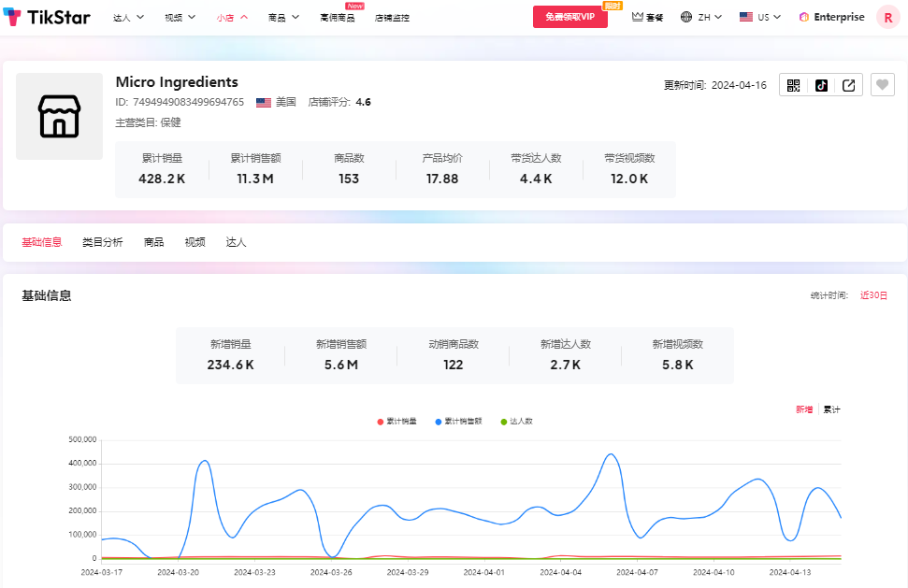The width and height of the screenshot is (908, 588).
Task: Click the Micro Ingredients shop title
Action: click(177, 81)
